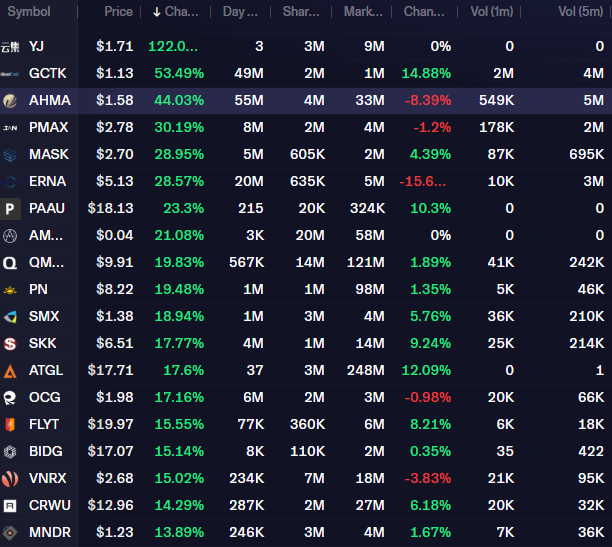Click the logo icon next to QM...
Screen dimensions: 612x547
pos(10,263)
